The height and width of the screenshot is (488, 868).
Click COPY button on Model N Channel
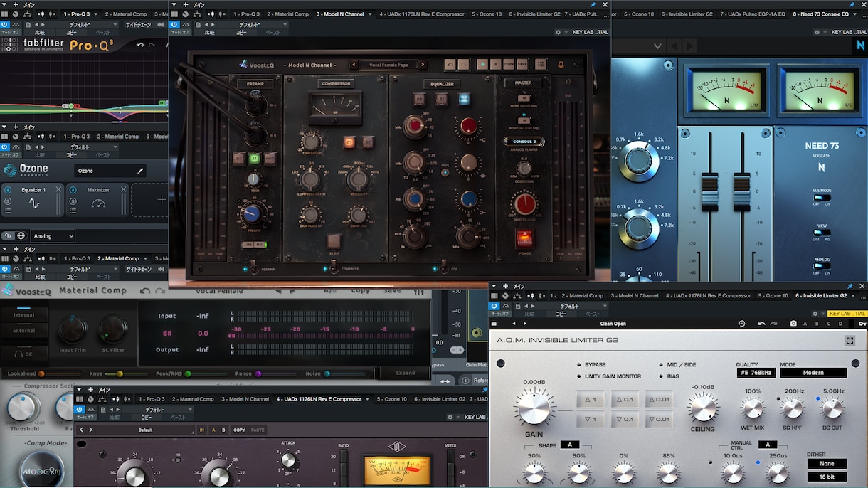pyautogui.click(x=508, y=65)
